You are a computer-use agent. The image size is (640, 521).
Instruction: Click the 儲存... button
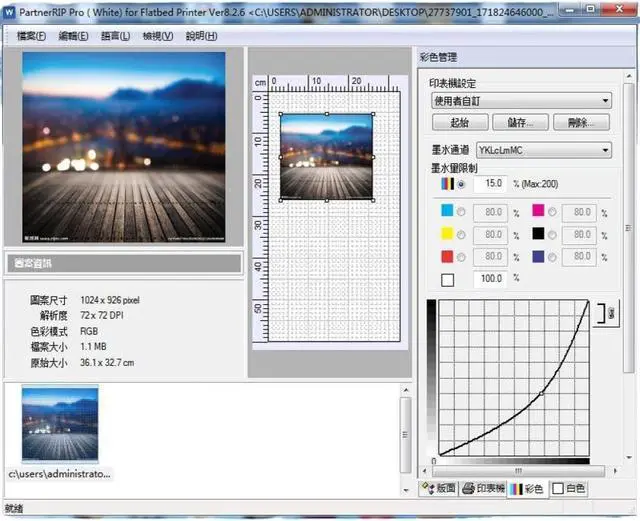[521, 122]
